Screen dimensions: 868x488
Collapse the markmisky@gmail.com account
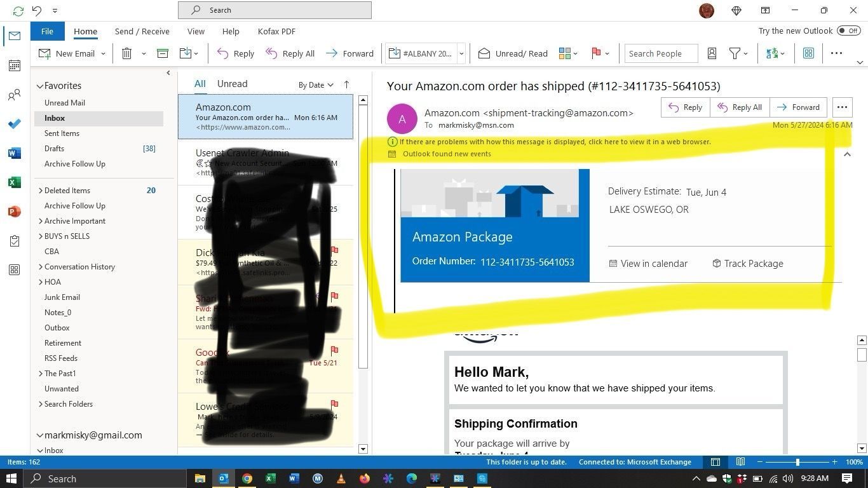(39, 435)
